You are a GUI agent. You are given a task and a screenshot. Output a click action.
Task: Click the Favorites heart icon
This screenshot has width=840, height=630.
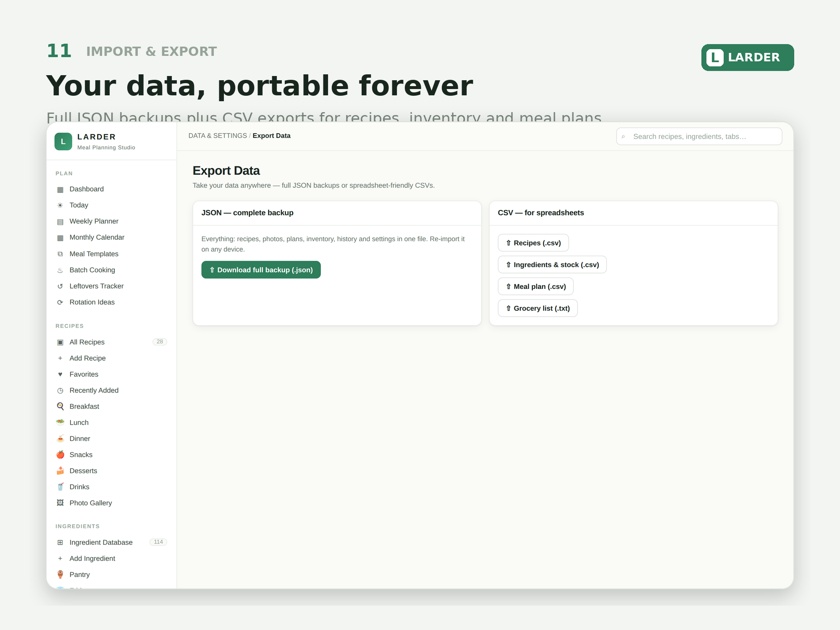[60, 374]
